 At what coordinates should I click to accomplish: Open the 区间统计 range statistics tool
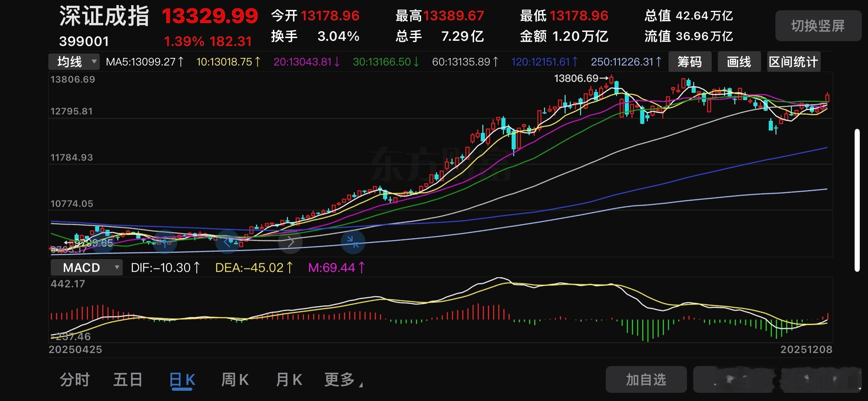point(793,62)
